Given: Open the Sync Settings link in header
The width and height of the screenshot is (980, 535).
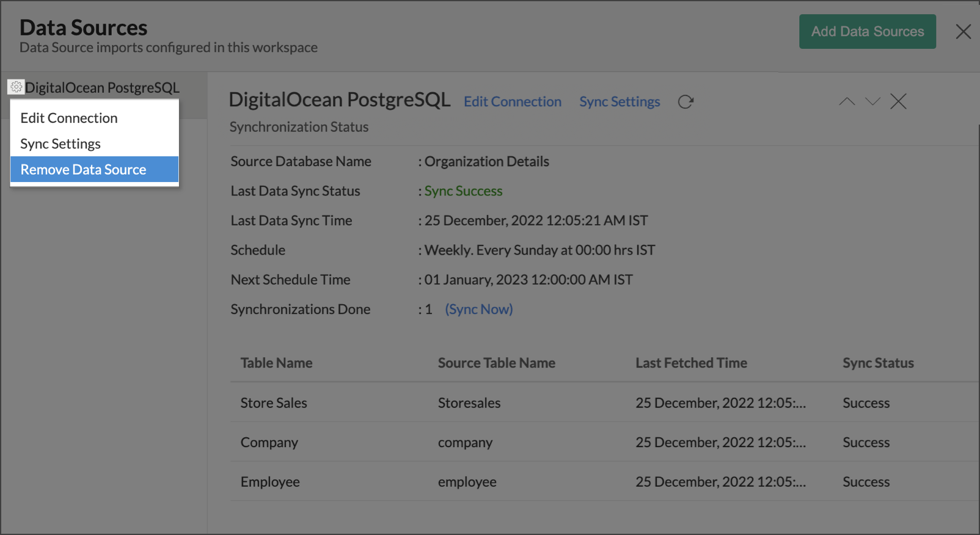Looking at the screenshot, I should point(619,102).
